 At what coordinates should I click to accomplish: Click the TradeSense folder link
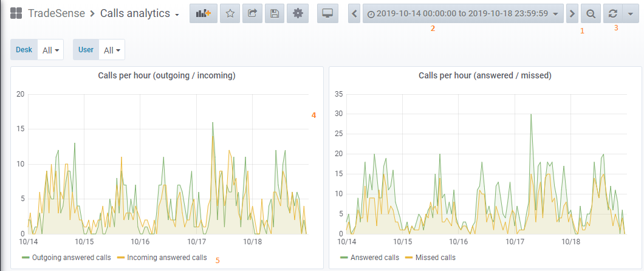point(57,13)
